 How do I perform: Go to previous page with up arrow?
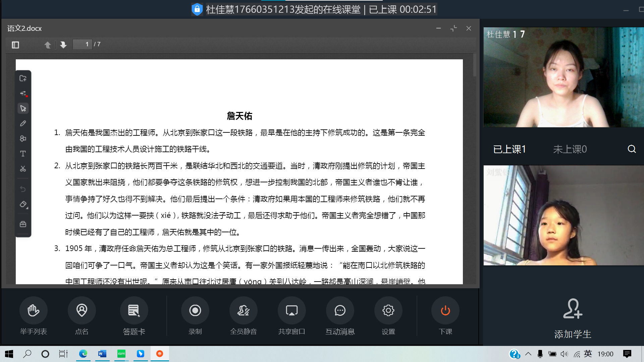48,45
